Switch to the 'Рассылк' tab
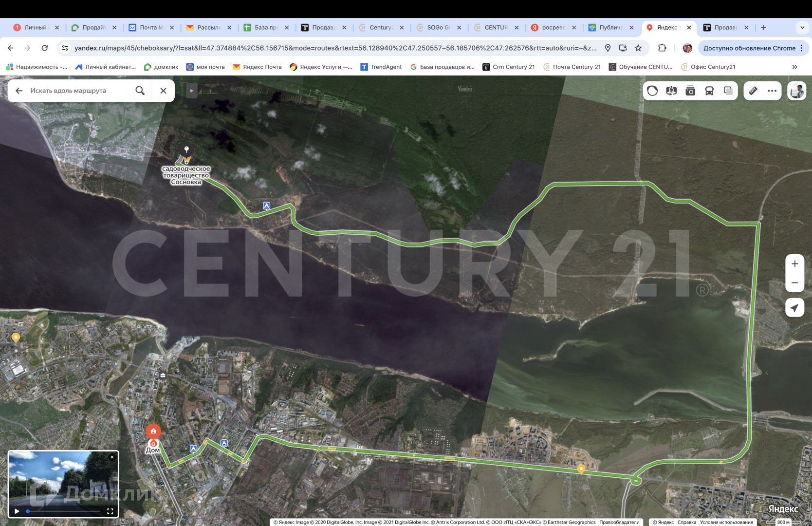This screenshot has width=812, height=526. pyautogui.click(x=208, y=28)
